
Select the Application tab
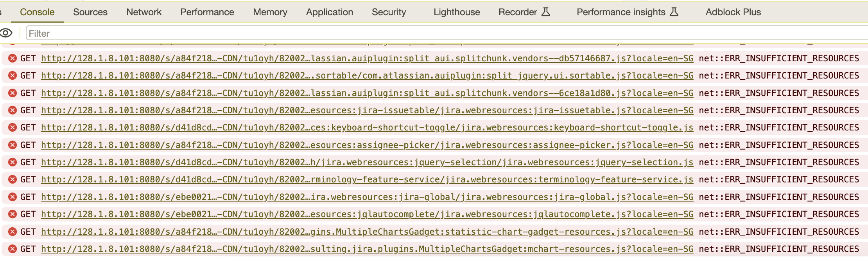[329, 12]
